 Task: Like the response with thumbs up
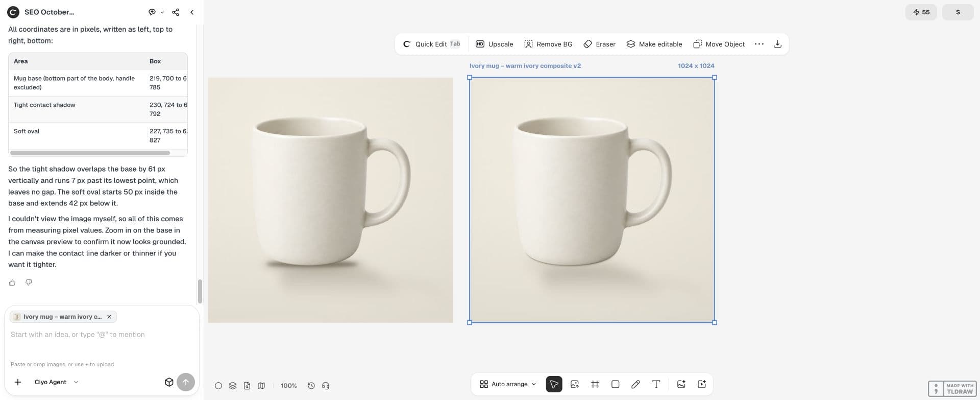point(12,283)
